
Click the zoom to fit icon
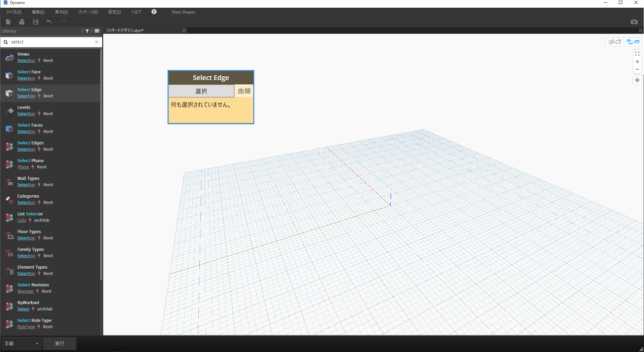637,54
